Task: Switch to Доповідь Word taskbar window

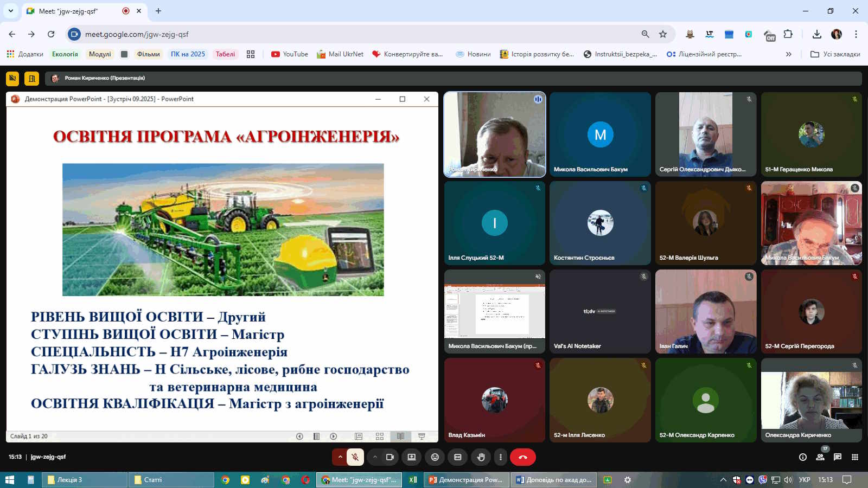Action: pyautogui.click(x=553, y=480)
